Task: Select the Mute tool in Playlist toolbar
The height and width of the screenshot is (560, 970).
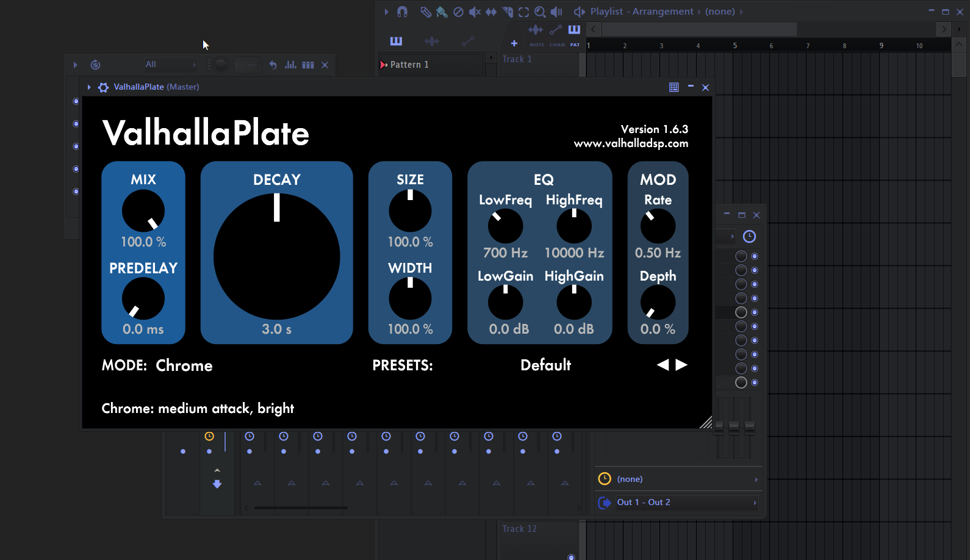Action: (475, 12)
